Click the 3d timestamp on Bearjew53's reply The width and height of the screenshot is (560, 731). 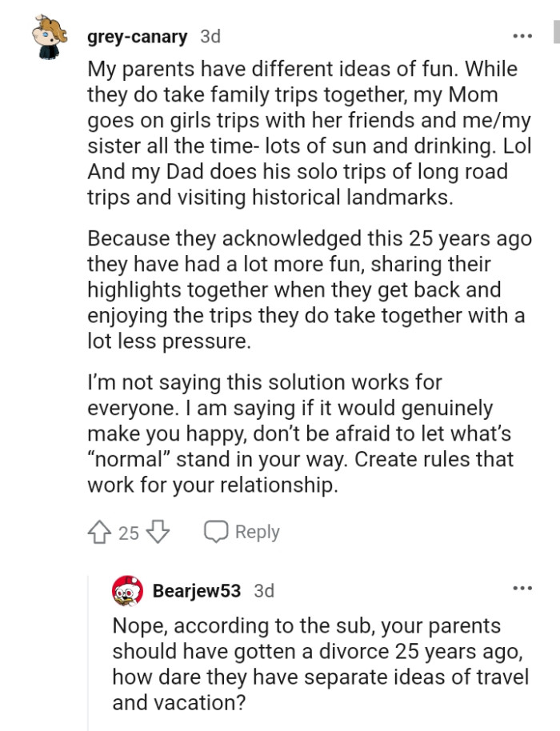pos(263,591)
